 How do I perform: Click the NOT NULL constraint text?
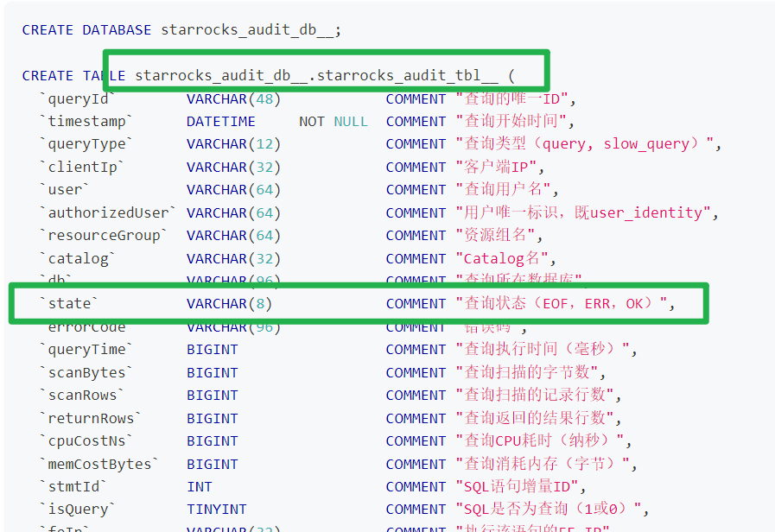pos(334,122)
